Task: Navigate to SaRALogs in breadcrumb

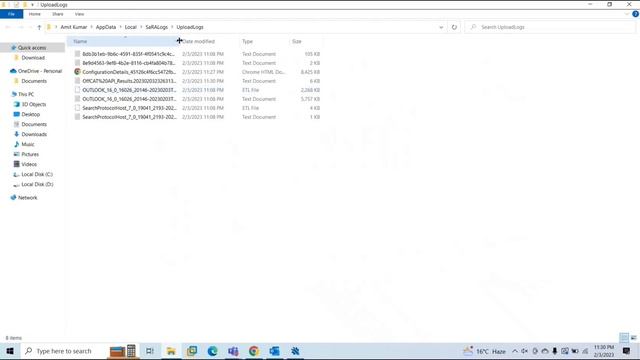Action: click(157, 27)
